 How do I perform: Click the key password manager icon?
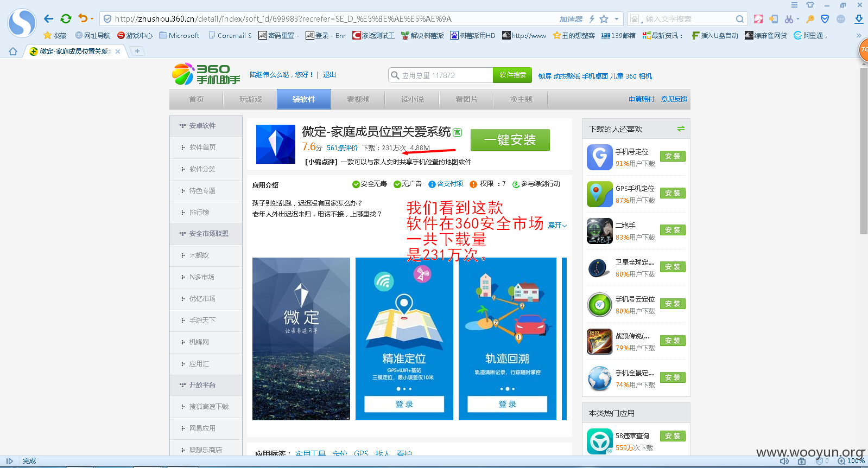[x=810, y=19]
